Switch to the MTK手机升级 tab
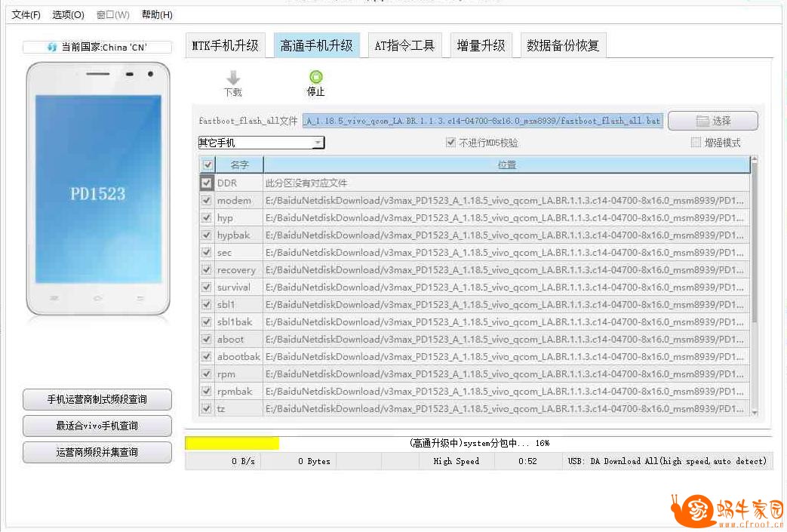 225,46
